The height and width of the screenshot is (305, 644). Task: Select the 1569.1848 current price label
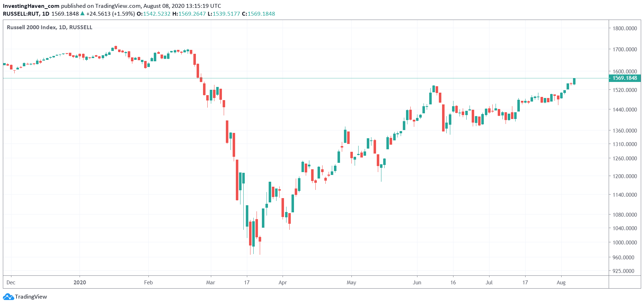(625, 78)
